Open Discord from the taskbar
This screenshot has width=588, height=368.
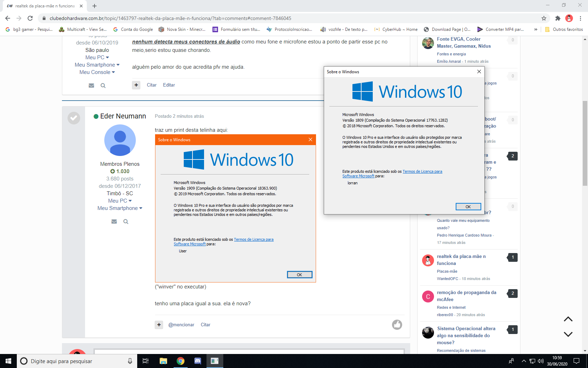pos(197,361)
